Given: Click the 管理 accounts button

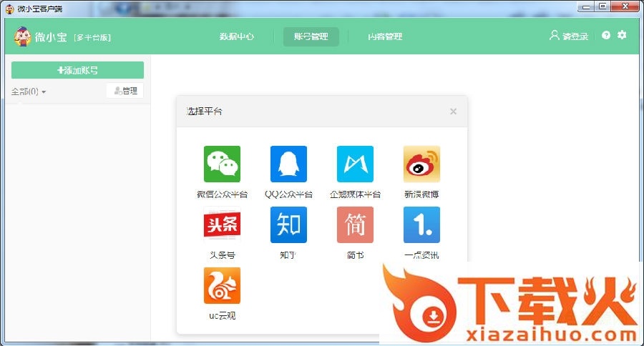Looking at the screenshot, I should point(125,91).
